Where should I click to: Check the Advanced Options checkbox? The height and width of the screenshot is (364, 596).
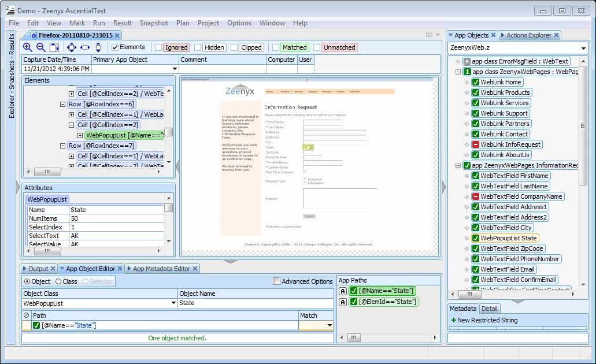click(277, 281)
